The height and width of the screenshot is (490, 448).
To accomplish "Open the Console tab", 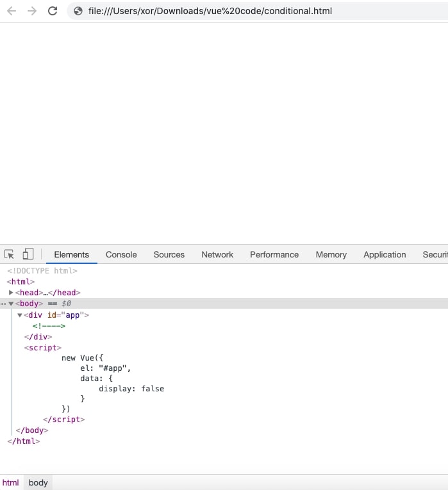I will pos(121,254).
